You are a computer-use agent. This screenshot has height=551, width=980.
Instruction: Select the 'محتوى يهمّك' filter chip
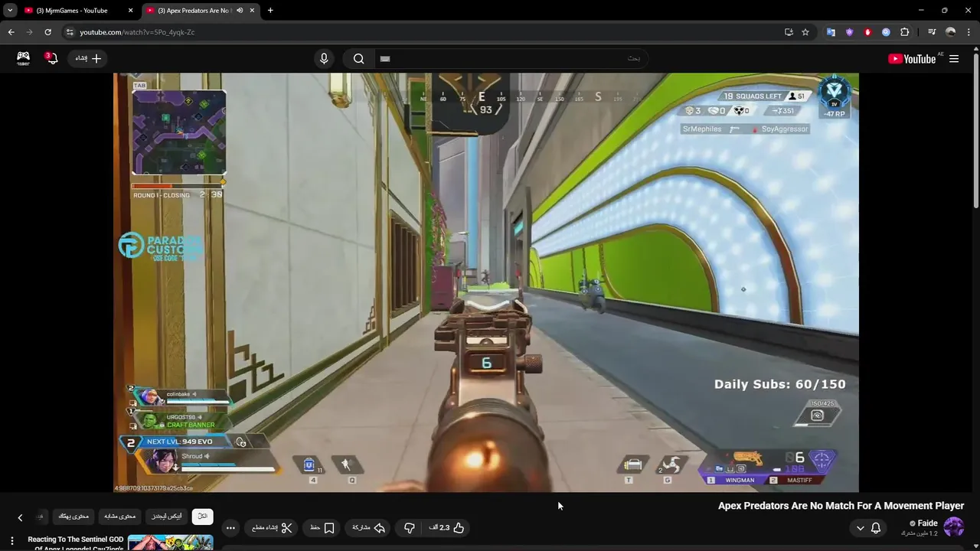tap(73, 517)
